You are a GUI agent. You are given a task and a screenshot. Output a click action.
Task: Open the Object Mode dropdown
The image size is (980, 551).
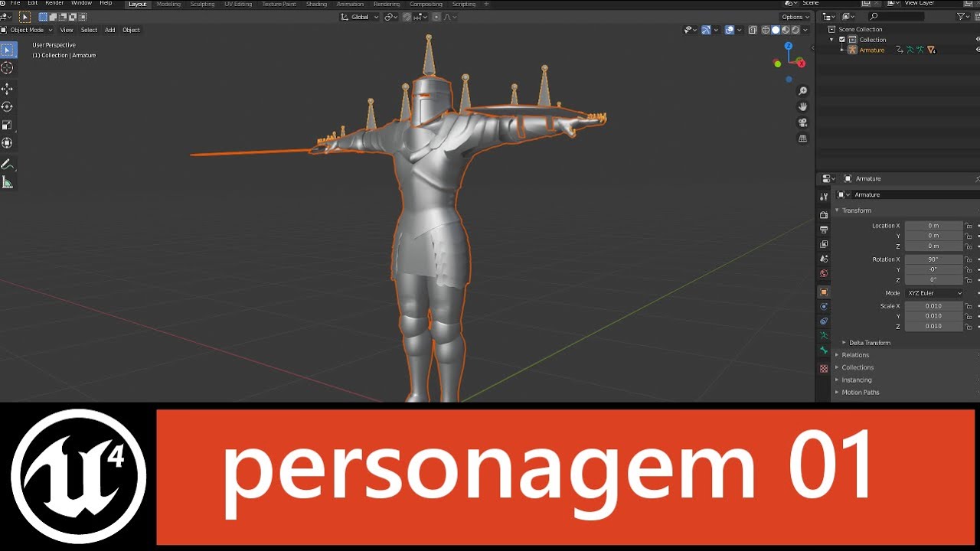point(28,30)
